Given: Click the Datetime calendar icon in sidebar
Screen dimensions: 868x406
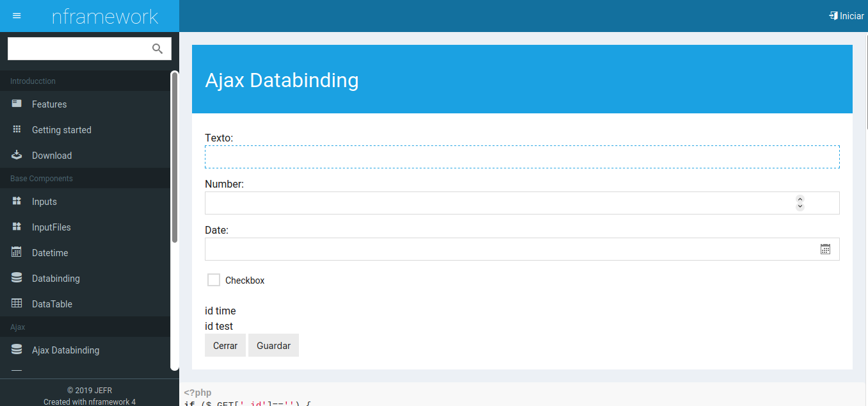Looking at the screenshot, I should pyautogui.click(x=17, y=252).
